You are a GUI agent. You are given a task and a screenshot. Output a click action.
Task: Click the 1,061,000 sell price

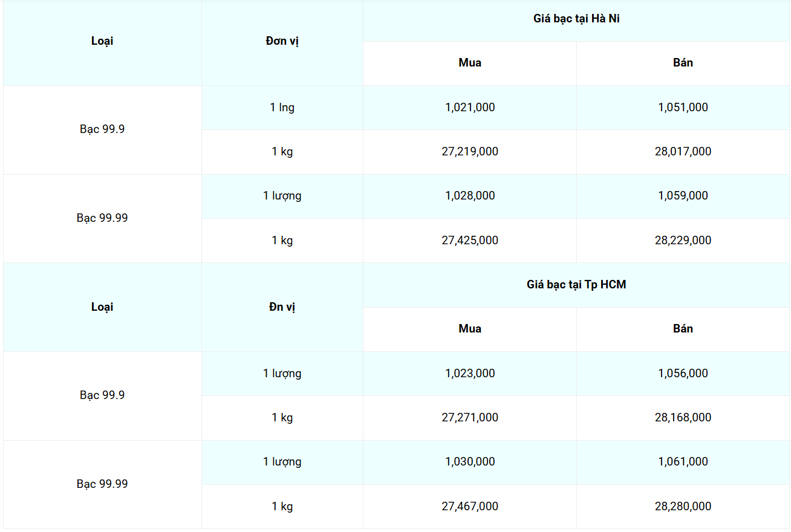tap(683, 462)
